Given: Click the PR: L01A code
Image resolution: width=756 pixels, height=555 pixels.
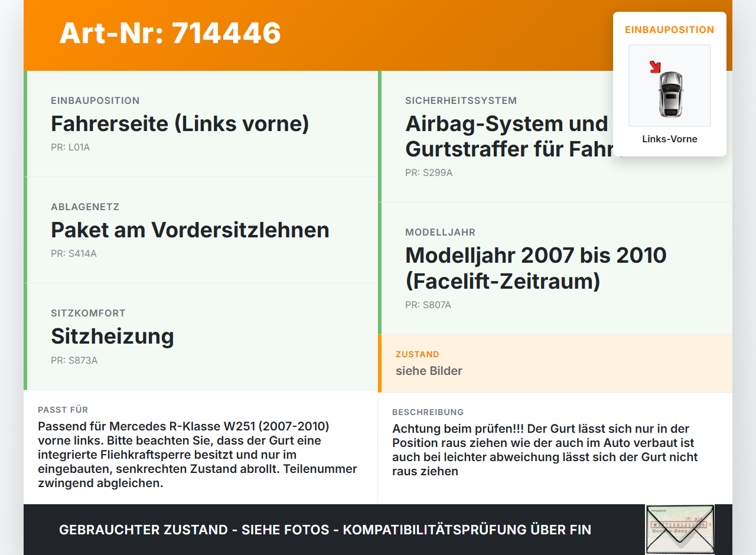Looking at the screenshot, I should click(x=70, y=148).
